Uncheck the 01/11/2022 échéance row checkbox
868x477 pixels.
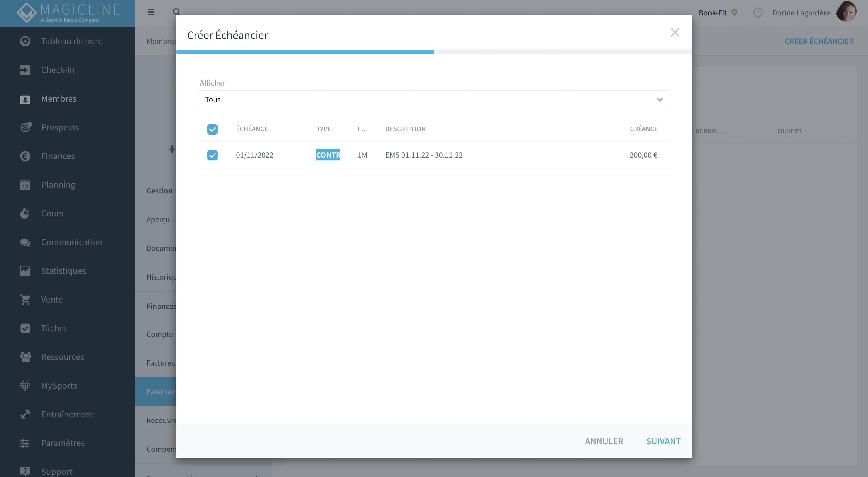(212, 155)
